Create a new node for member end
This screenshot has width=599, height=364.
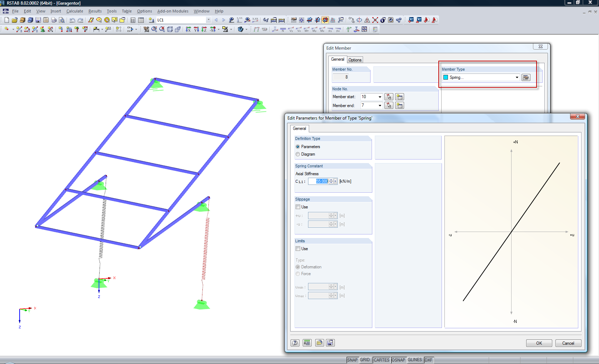399,105
